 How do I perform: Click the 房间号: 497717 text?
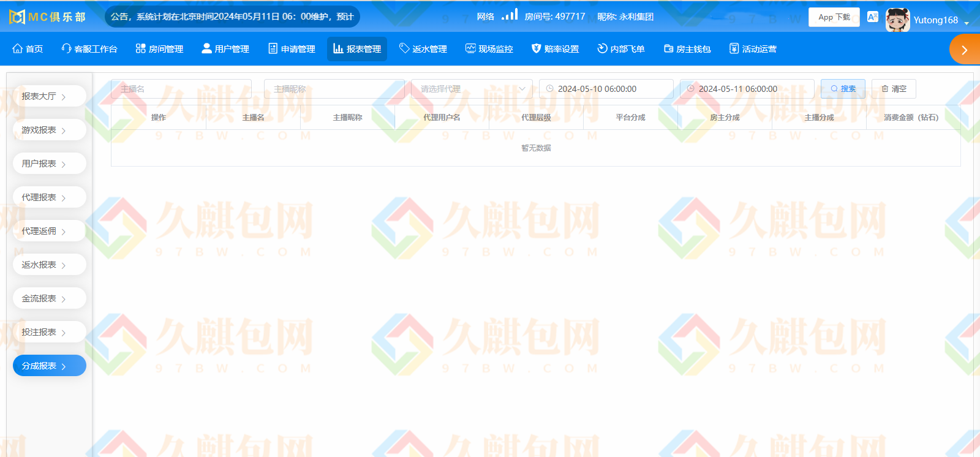point(555,17)
